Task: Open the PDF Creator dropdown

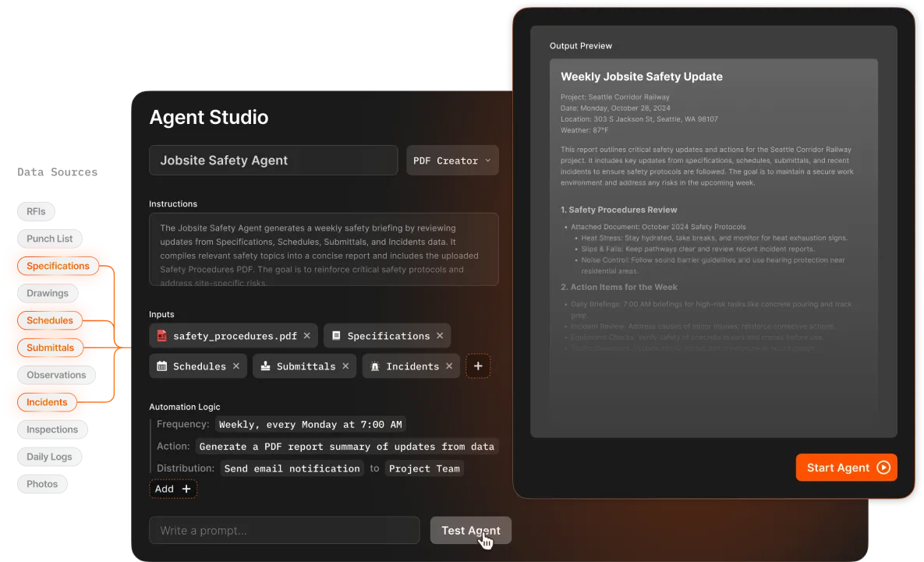Action: coord(452,161)
